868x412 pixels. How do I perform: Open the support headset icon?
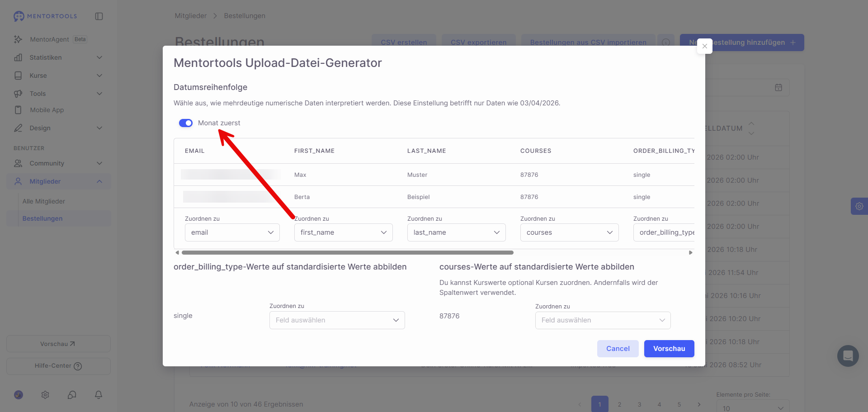point(72,395)
